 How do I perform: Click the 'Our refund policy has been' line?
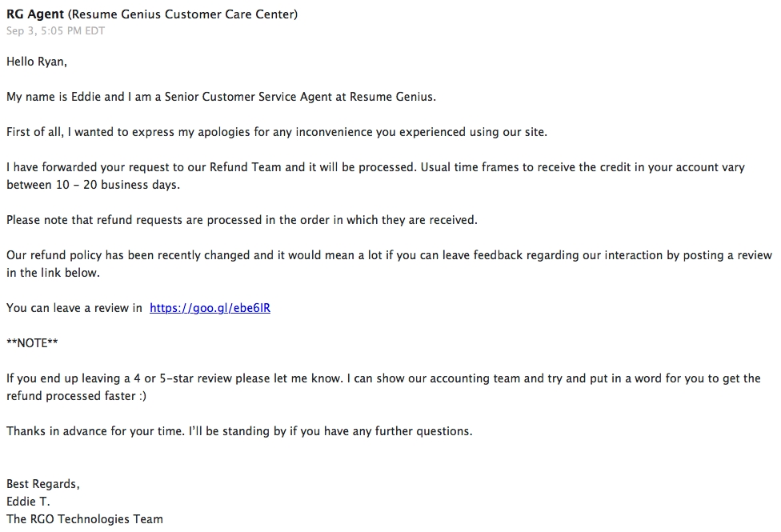pos(389,255)
